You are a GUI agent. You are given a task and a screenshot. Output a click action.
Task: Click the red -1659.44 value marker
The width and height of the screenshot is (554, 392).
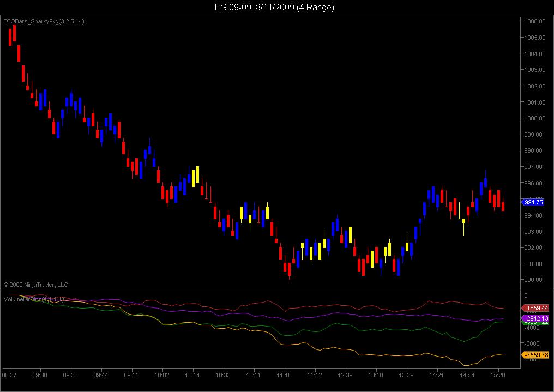(535, 308)
